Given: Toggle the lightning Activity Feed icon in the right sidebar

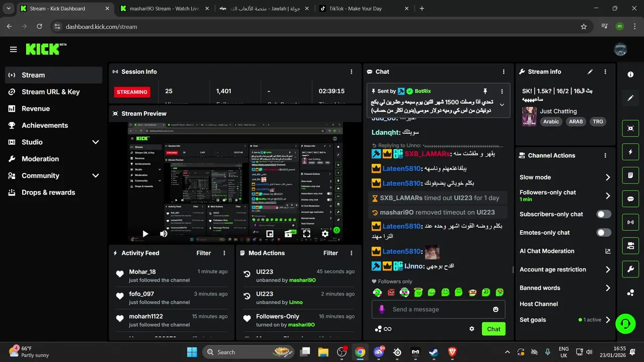Looking at the screenshot, I should 630,152.
